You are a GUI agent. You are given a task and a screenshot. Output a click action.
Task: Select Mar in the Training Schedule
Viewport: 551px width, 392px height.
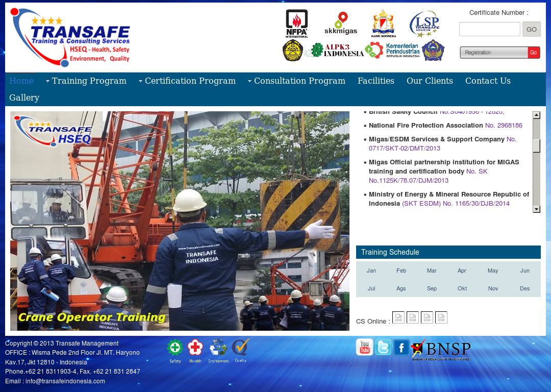pos(432,271)
